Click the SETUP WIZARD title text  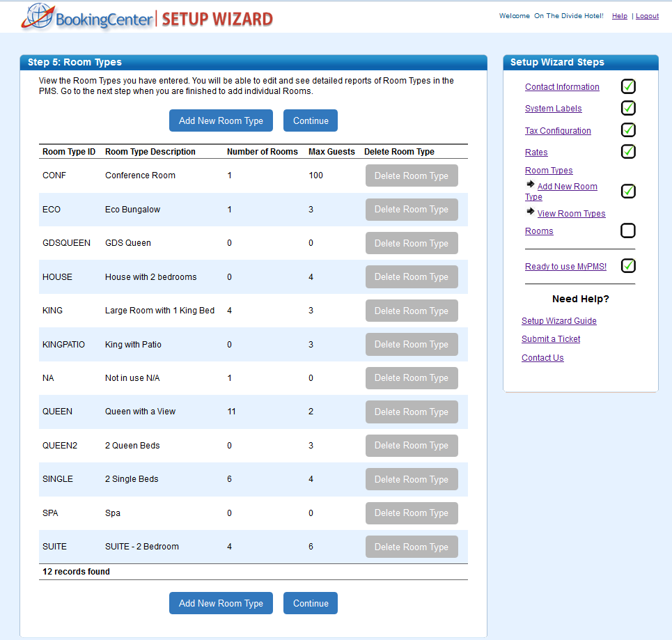pos(217,19)
